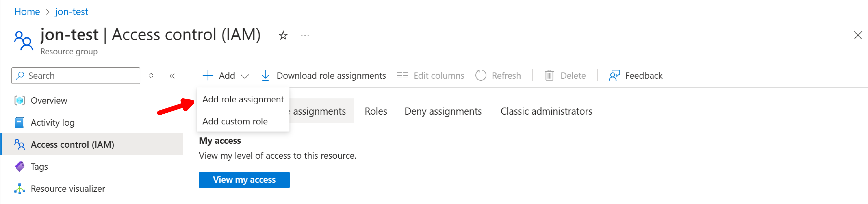Choose Add role assignment from the menu
The width and height of the screenshot is (868, 204).
pyautogui.click(x=243, y=99)
